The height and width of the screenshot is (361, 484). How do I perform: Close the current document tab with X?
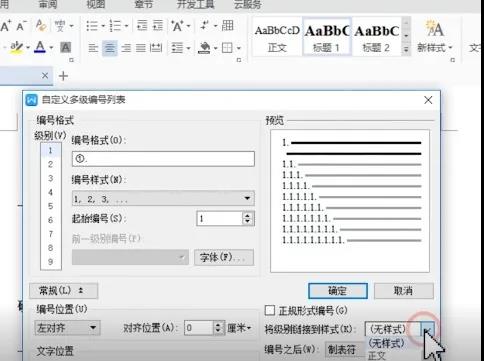click(45, 76)
